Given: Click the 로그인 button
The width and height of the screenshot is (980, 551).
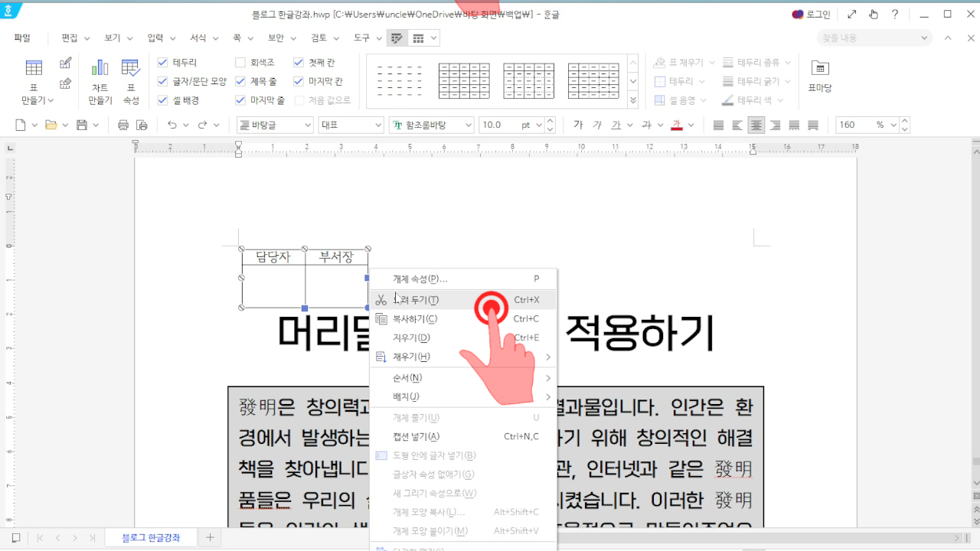Looking at the screenshot, I should [x=811, y=14].
